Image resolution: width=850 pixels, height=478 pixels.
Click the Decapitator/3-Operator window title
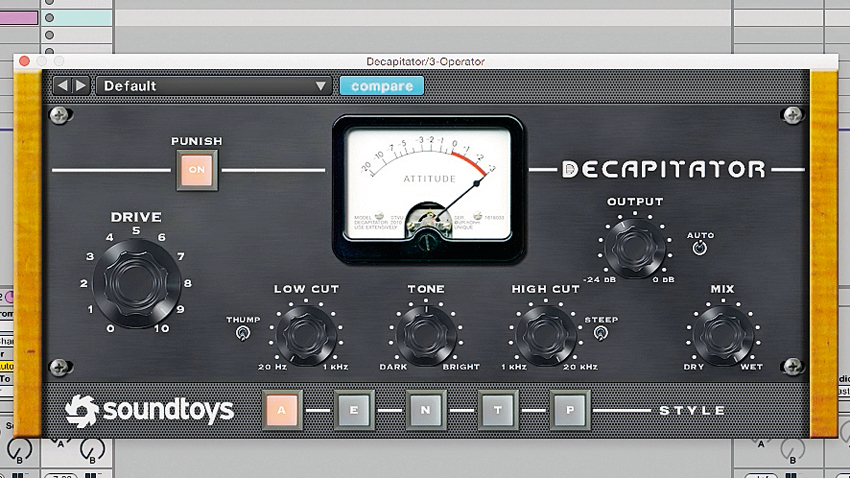point(426,61)
